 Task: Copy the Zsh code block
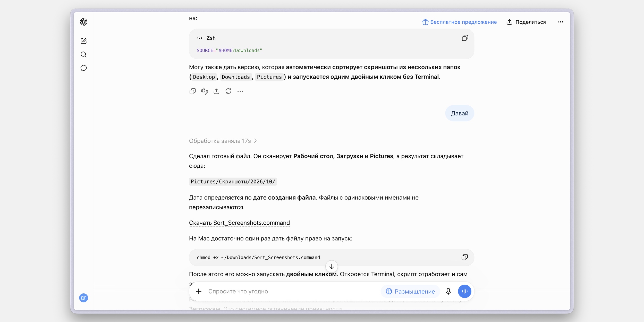465,38
